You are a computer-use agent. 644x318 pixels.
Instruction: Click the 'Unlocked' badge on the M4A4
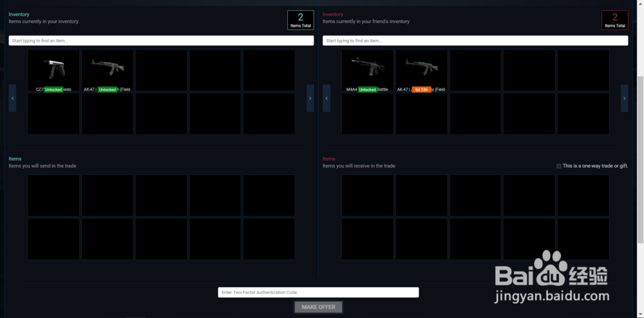367,89
